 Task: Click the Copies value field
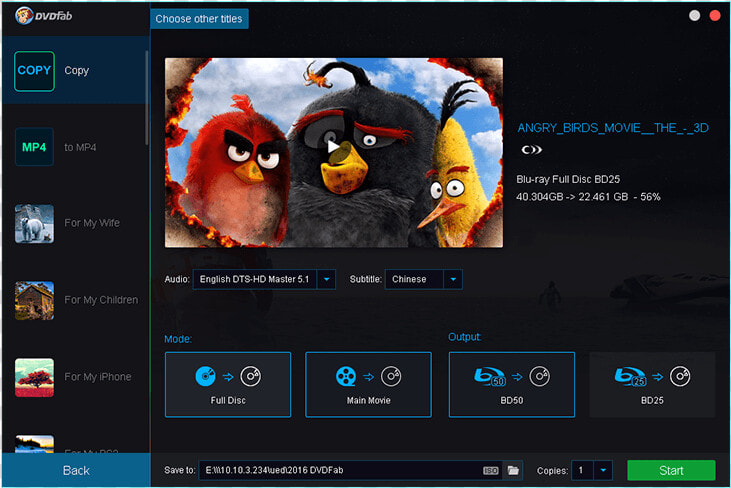point(582,470)
